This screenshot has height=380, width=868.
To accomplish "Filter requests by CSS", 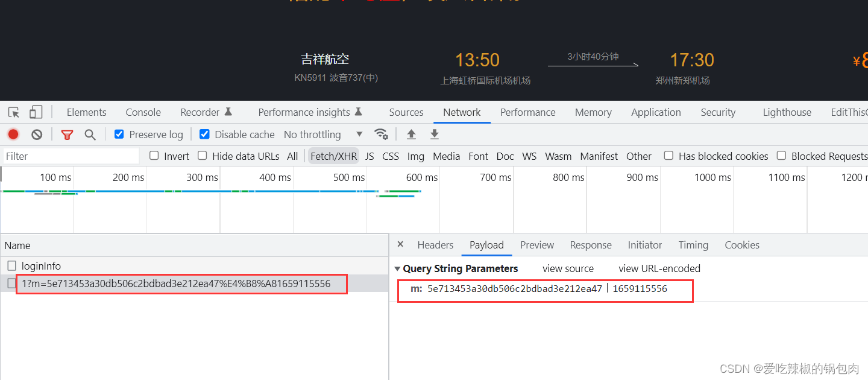I will click(391, 156).
